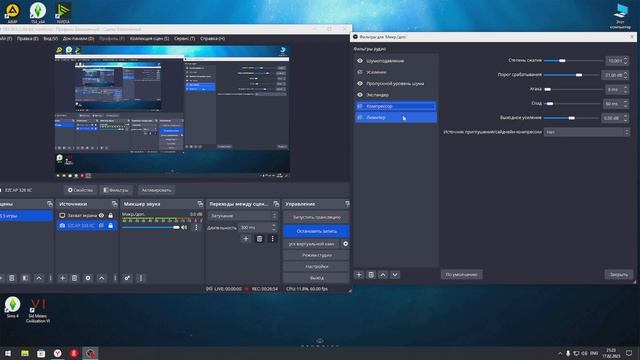Open Правка menu in OBS

coord(27,38)
